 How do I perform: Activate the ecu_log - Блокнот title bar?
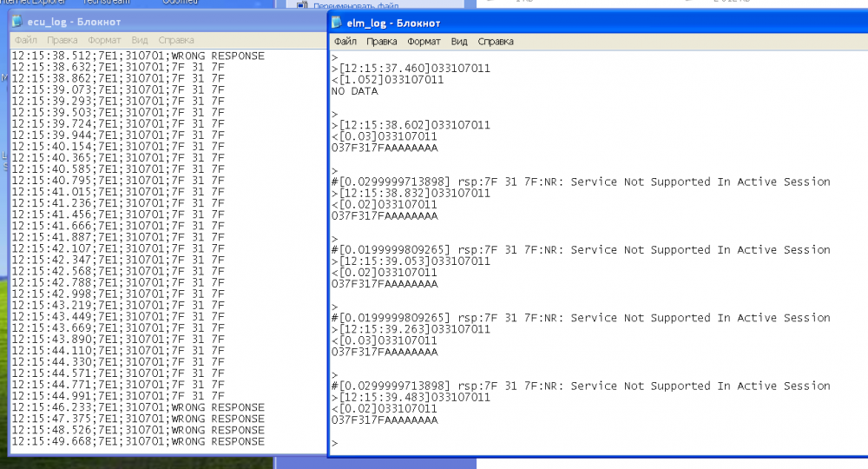pos(168,22)
